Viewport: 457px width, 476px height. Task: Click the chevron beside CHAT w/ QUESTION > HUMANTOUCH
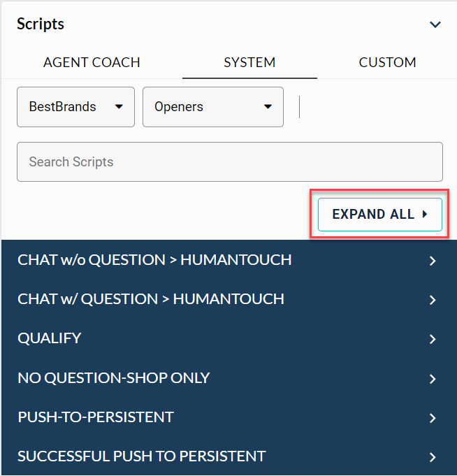click(x=433, y=300)
